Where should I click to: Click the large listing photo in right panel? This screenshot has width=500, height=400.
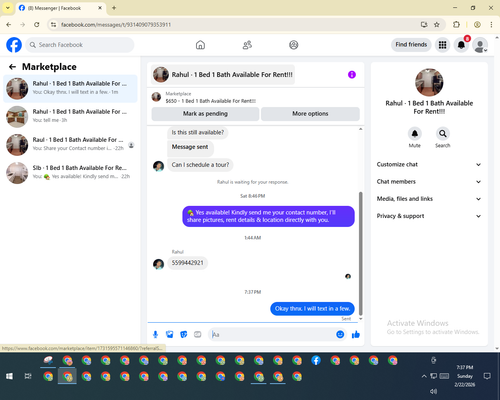(429, 82)
